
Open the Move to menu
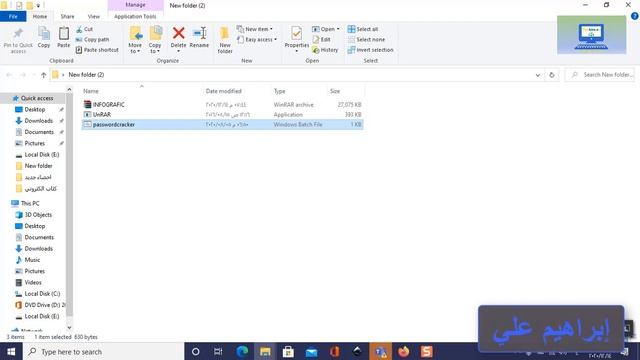(x=135, y=40)
